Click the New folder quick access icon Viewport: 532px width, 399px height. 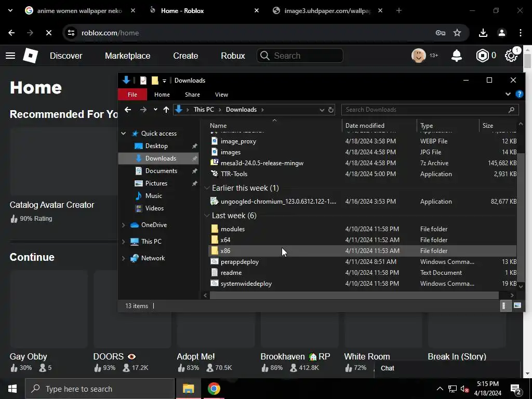[155, 81]
